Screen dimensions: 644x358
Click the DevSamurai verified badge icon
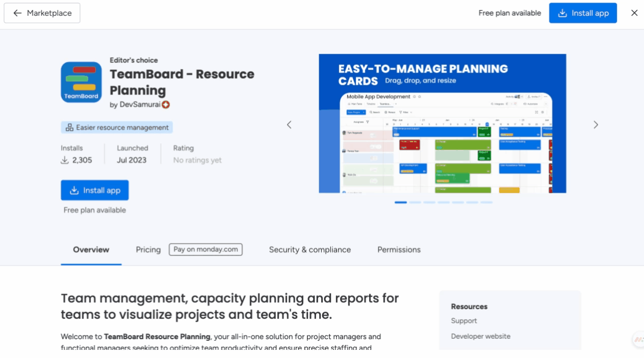pyautogui.click(x=166, y=105)
